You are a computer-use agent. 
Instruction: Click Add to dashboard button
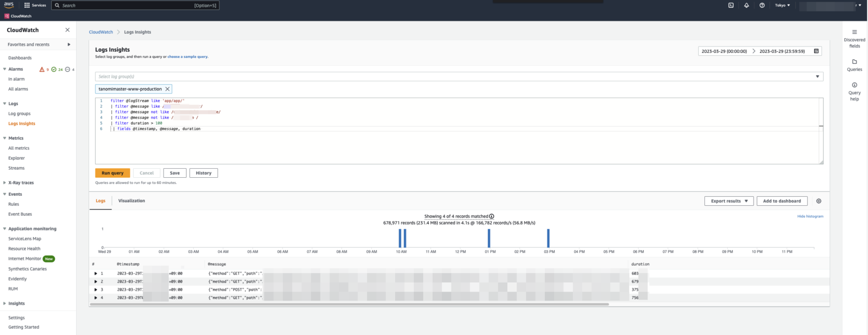[782, 201]
